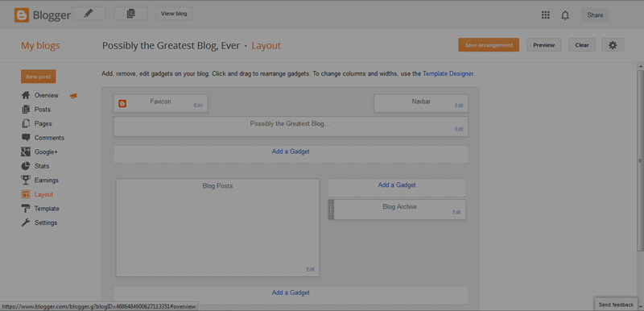Click the New post button
The image size is (644, 311).
pos(38,77)
